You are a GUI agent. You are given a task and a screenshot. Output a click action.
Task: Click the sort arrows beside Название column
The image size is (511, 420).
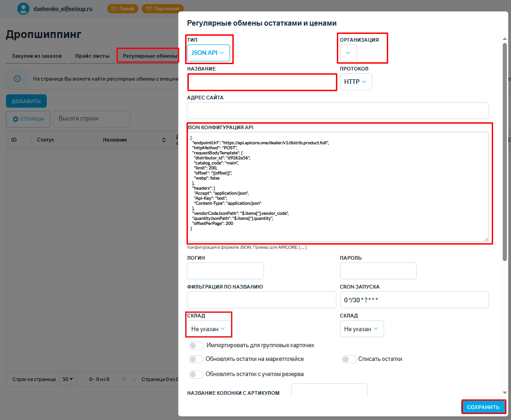coord(164,140)
